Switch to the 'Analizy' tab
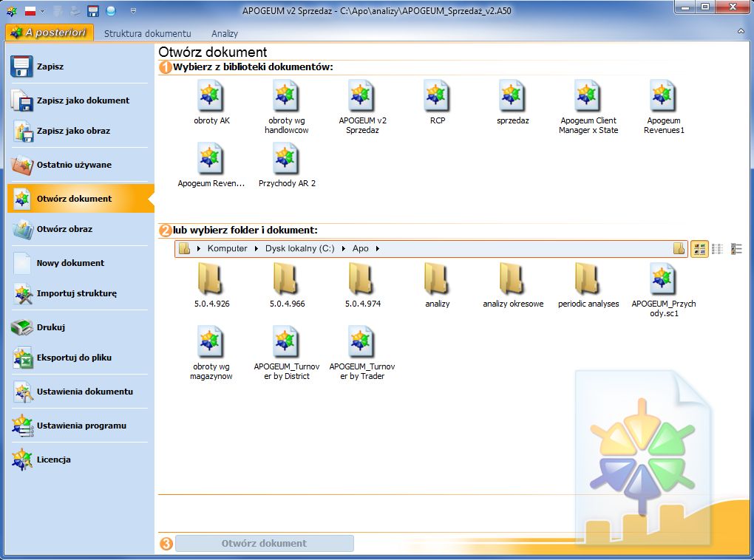Image resolution: width=754 pixels, height=560 pixels. [225, 34]
